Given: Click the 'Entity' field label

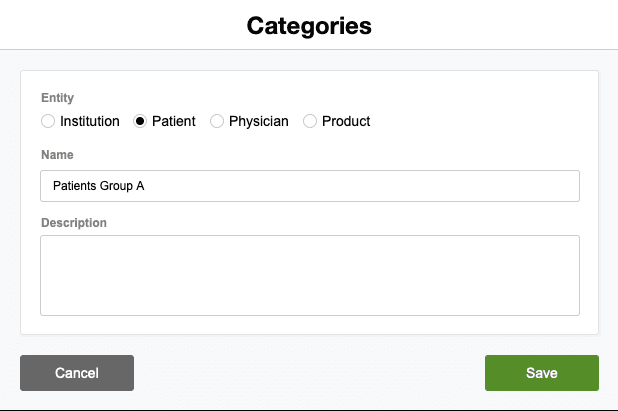Looking at the screenshot, I should coord(57,98).
